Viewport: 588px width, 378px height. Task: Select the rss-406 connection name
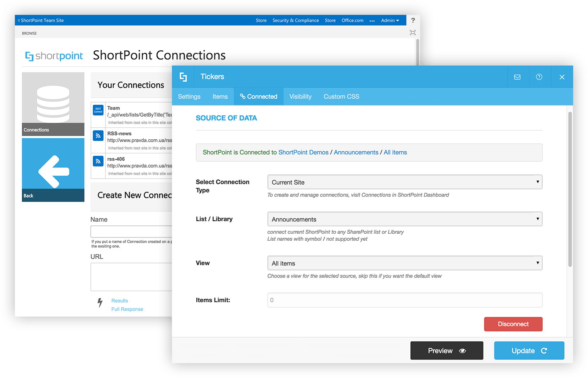click(116, 159)
